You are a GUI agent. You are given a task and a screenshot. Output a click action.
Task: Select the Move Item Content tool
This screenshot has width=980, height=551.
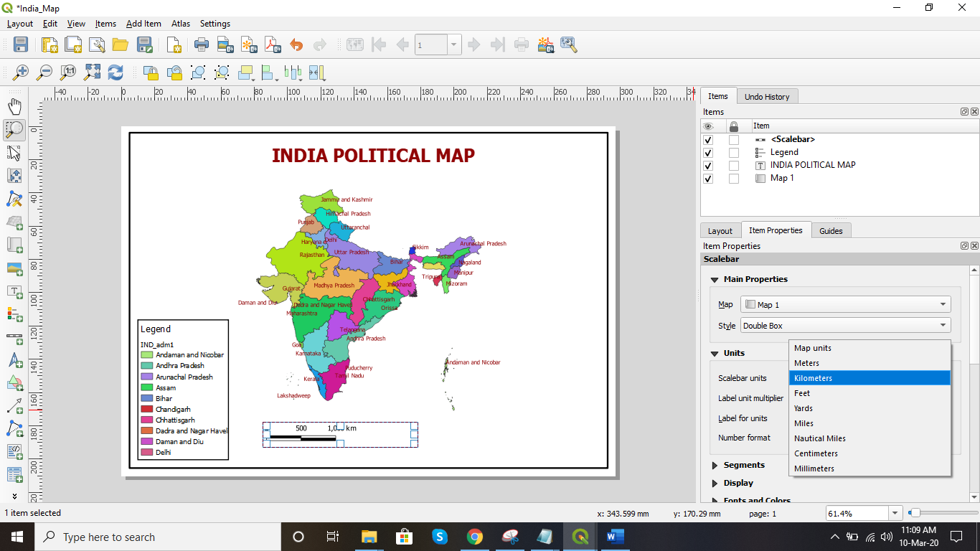pyautogui.click(x=14, y=176)
